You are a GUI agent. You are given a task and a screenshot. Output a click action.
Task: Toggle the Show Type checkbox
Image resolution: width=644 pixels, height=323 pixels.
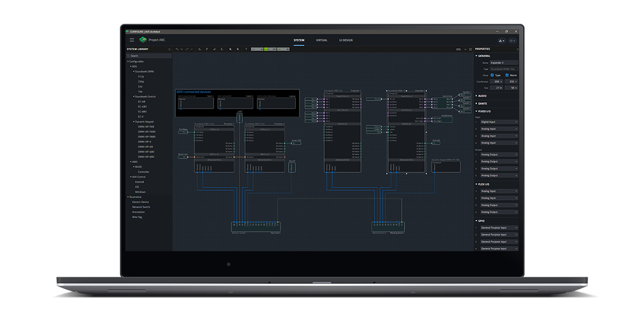492,75
